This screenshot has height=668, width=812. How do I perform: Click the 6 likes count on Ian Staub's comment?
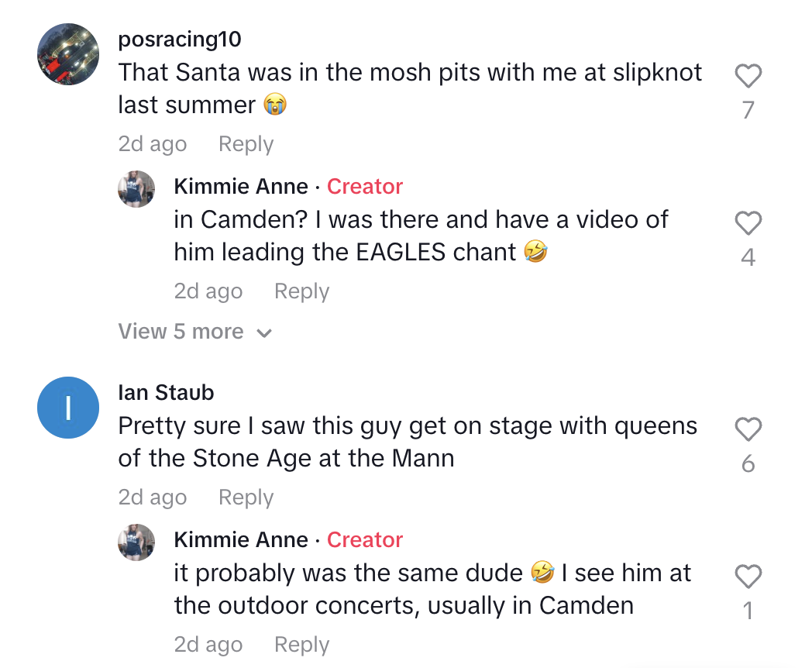tap(748, 463)
